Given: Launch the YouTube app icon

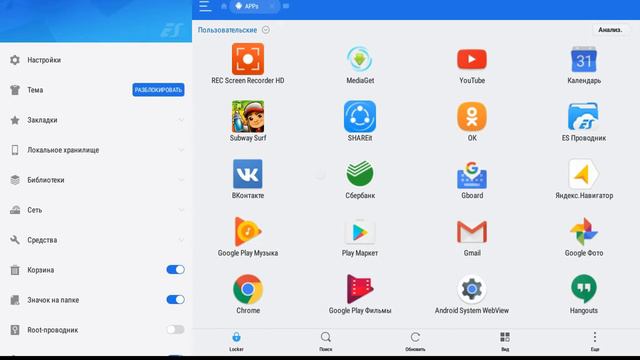Looking at the screenshot, I should (x=472, y=60).
